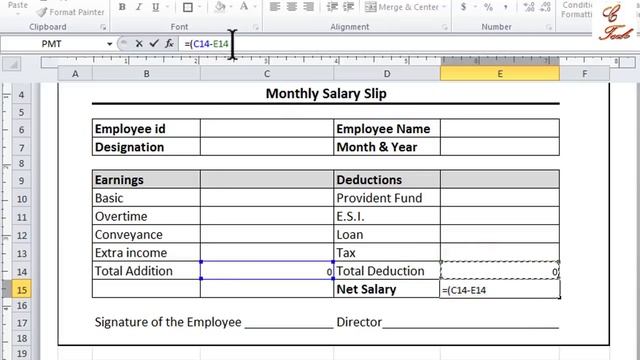Click the Net Salary formula cell
This screenshot has width=640, height=360.
pos(500,289)
